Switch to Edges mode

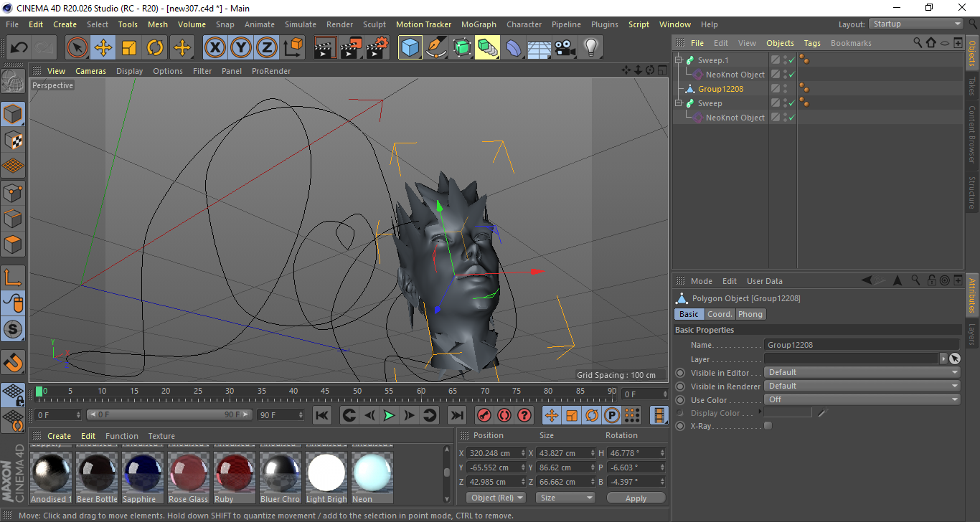[x=13, y=218]
